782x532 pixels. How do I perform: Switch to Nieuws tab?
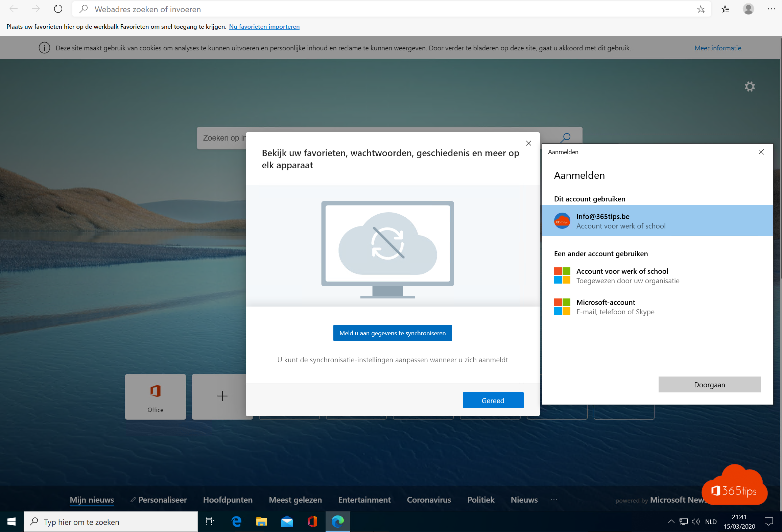tap(524, 500)
